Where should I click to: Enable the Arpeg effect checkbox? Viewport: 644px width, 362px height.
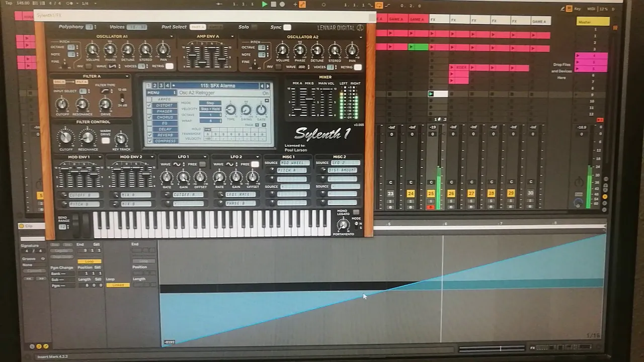click(x=149, y=100)
